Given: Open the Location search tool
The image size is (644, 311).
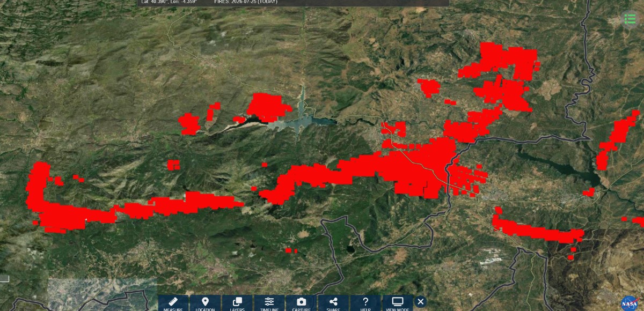Looking at the screenshot, I should click(x=205, y=303).
